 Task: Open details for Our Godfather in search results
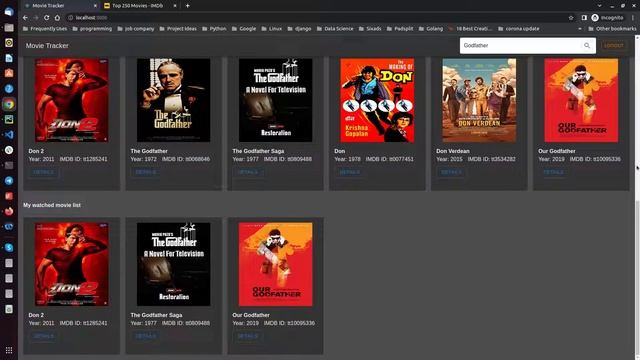[553, 172]
